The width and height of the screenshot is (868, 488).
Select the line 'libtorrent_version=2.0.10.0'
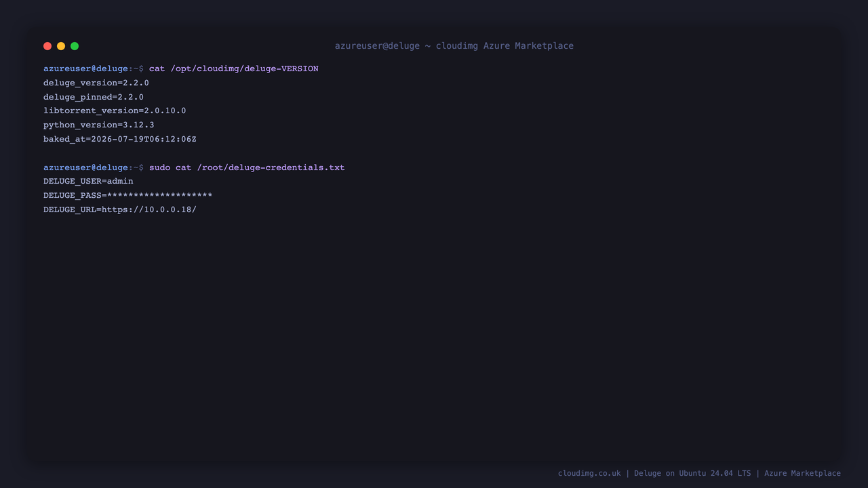(x=115, y=110)
